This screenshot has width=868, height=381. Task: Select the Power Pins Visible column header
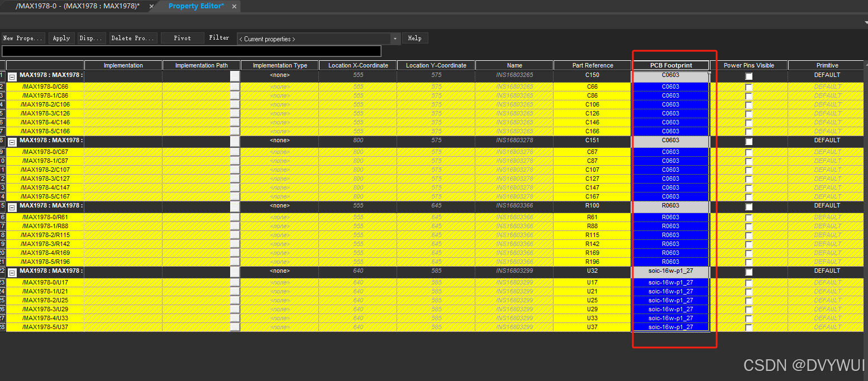[749, 65]
